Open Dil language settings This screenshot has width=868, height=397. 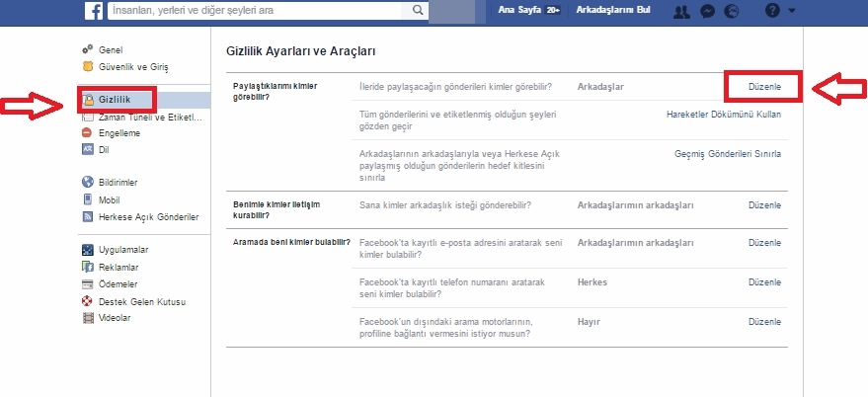coord(104,149)
